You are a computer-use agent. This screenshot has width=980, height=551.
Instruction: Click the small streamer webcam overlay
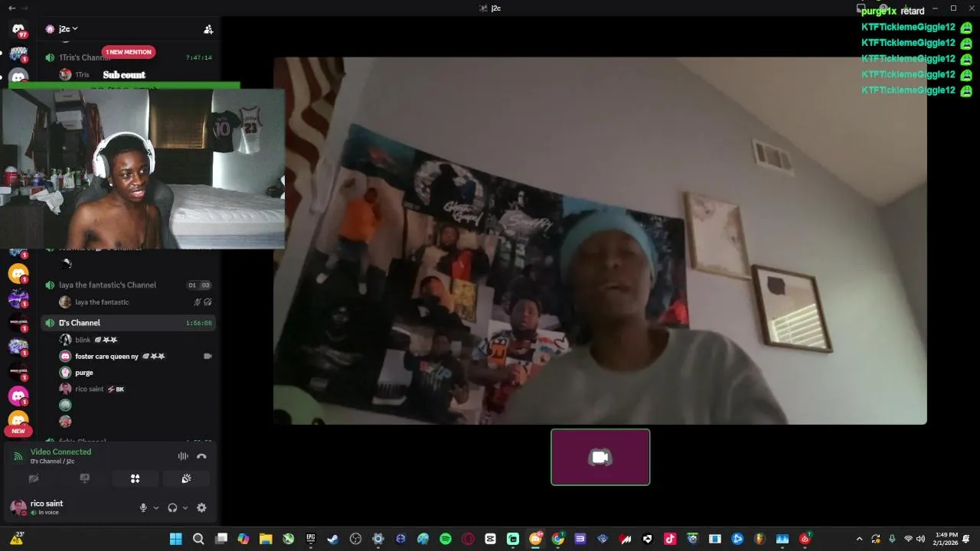pyautogui.click(x=142, y=168)
